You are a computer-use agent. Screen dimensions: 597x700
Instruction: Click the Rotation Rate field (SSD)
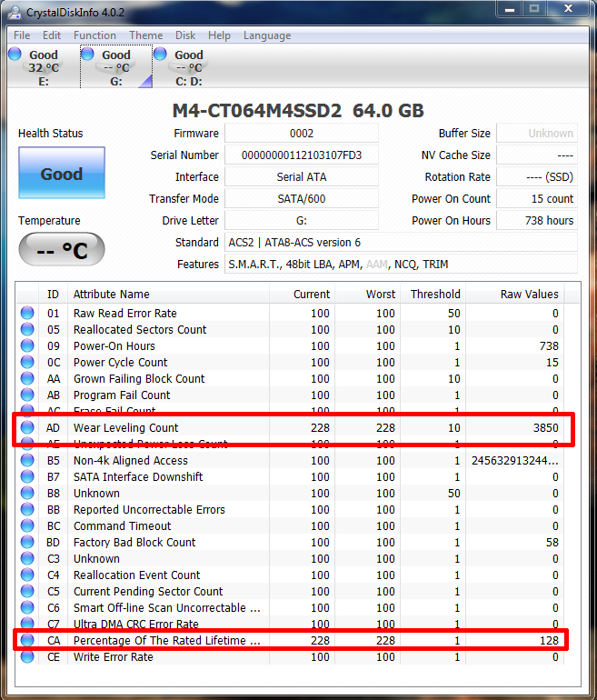point(537,176)
